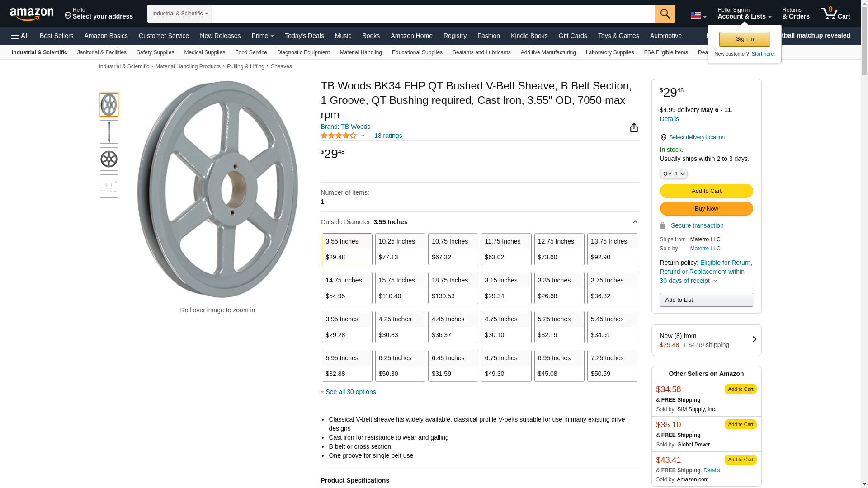Open the All hamburger menu

(20, 36)
